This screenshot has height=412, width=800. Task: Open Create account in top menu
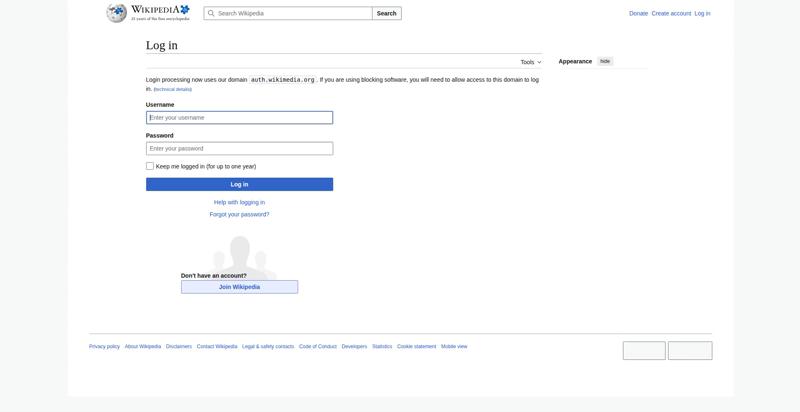671,14
